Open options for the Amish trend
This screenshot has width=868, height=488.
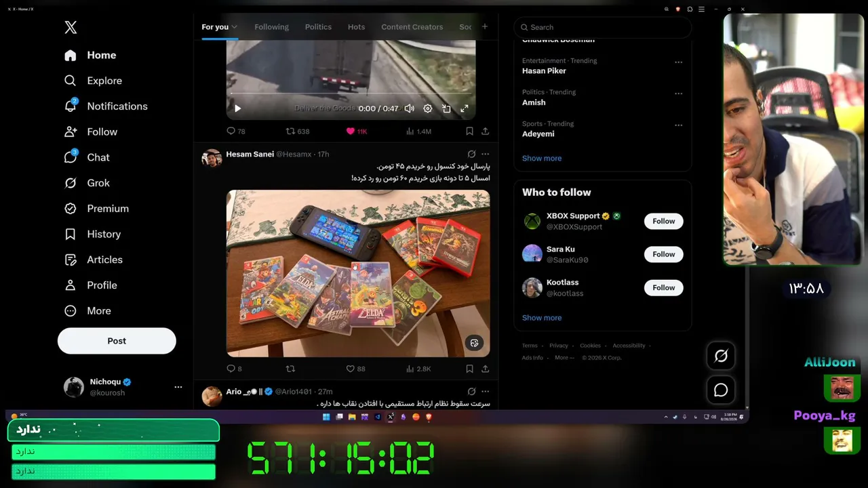coord(678,94)
